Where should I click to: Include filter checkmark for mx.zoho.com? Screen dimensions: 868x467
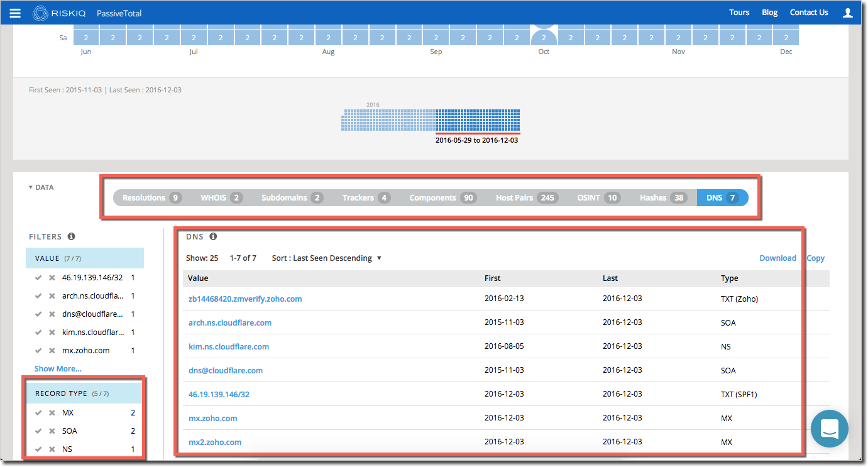tap(39, 350)
